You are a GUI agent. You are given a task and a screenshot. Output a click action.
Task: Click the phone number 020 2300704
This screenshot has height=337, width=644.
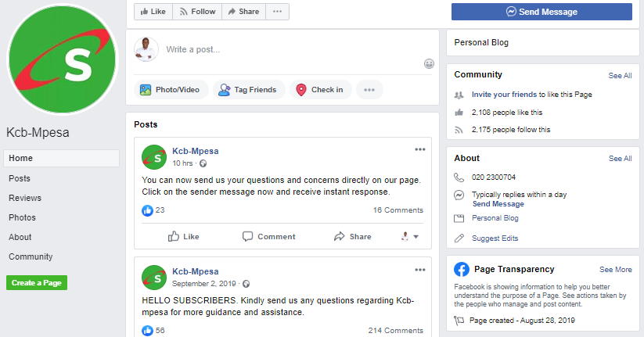pos(493,177)
